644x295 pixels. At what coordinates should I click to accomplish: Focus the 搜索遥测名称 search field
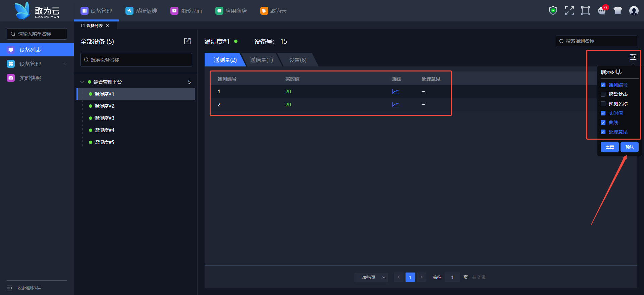click(x=596, y=41)
